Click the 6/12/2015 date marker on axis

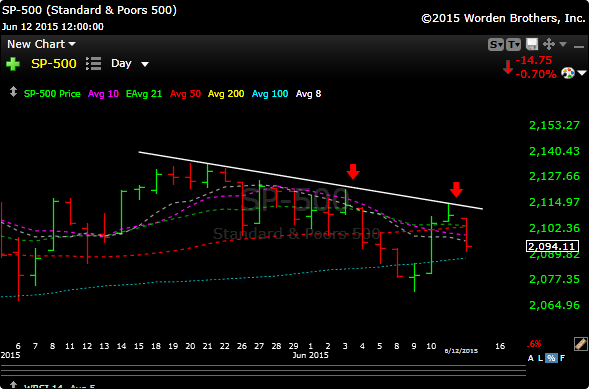tap(461, 351)
